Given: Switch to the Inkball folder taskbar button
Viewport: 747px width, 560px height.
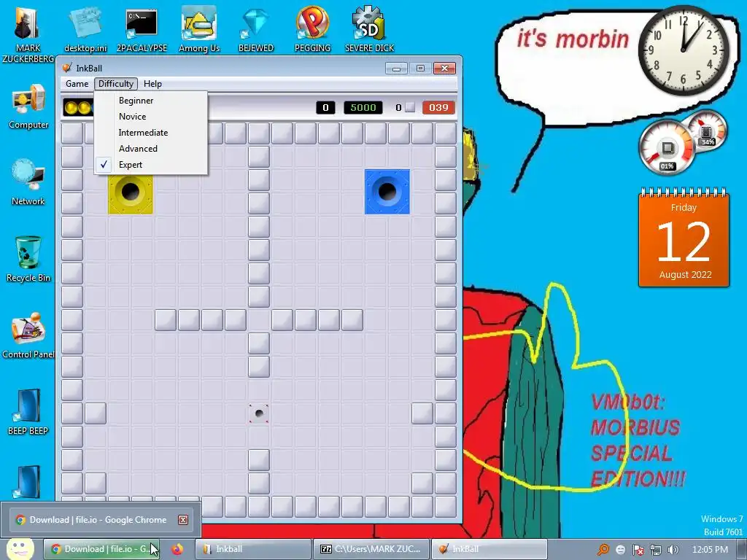Looking at the screenshot, I should pos(253,549).
